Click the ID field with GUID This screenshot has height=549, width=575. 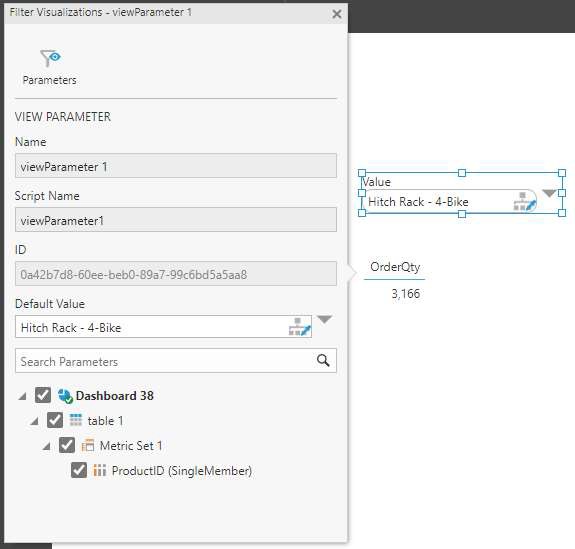click(x=176, y=274)
